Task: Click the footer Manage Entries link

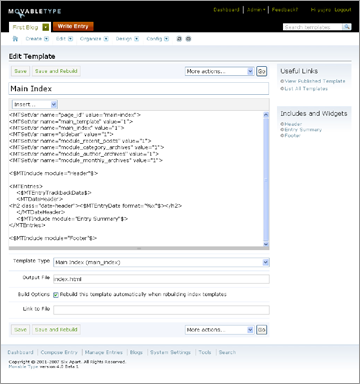Action: [104, 352]
